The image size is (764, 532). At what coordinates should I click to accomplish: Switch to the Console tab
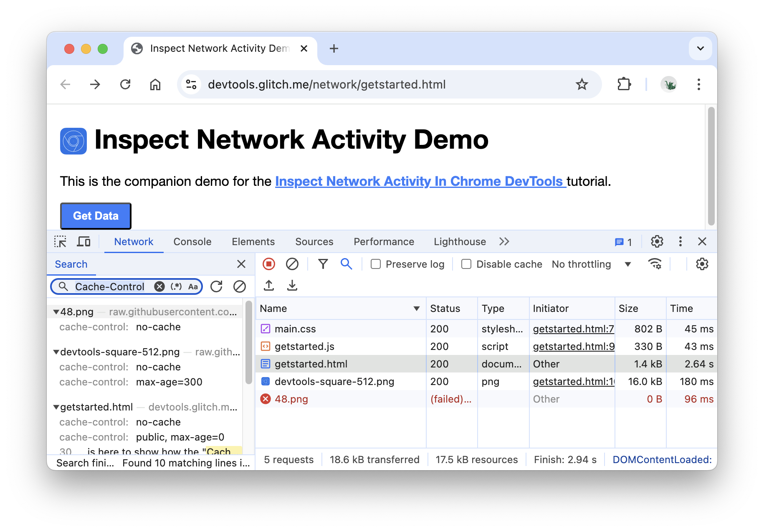click(x=192, y=241)
